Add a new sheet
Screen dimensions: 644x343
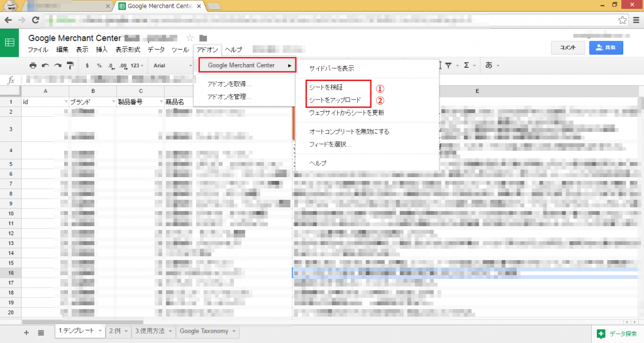pos(26,333)
